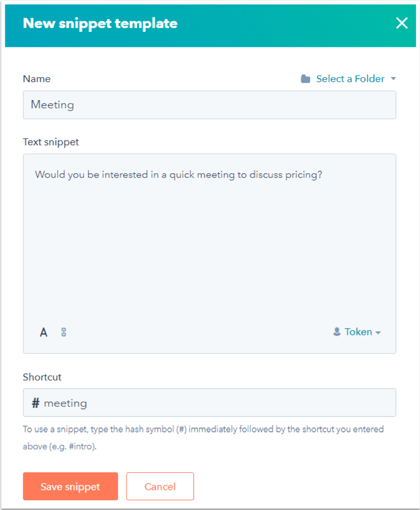Expand the caret next to Select a Folder
The height and width of the screenshot is (510, 420).
[x=393, y=78]
